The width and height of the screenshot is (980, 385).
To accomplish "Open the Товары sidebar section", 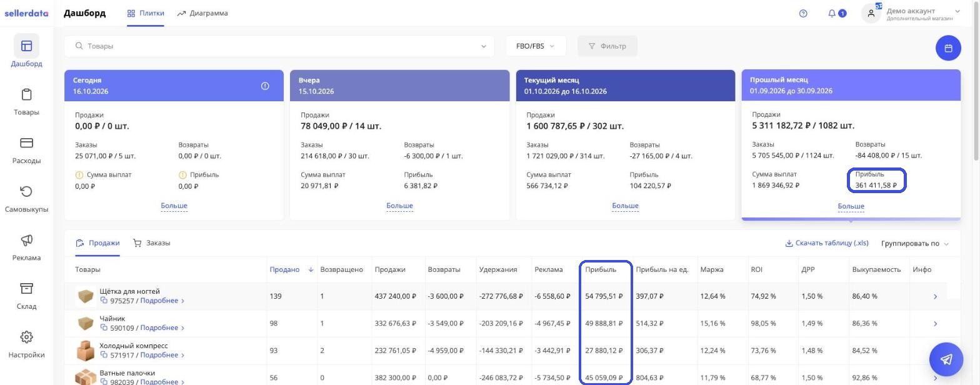I will [26, 100].
